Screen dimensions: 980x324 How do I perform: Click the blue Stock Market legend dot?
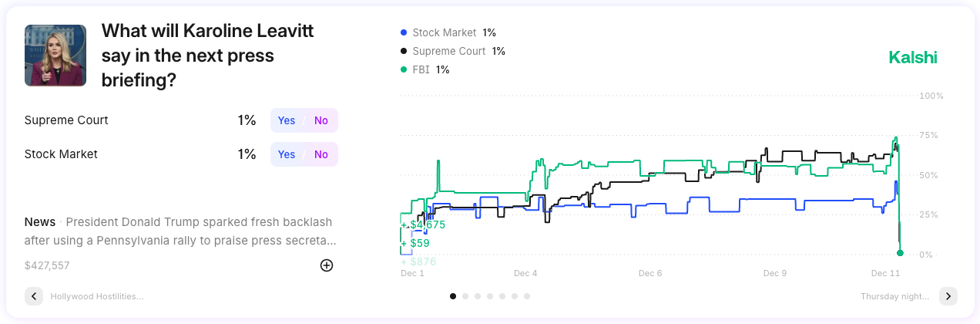[x=404, y=32]
